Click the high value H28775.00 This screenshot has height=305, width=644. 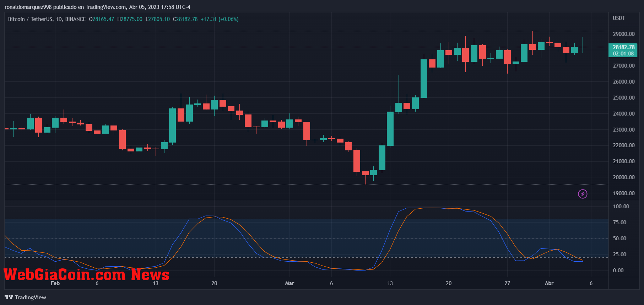[x=130, y=19]
